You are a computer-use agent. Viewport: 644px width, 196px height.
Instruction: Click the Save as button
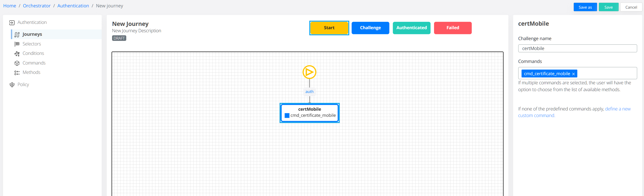pyautogui.click(x=585, y=7)
